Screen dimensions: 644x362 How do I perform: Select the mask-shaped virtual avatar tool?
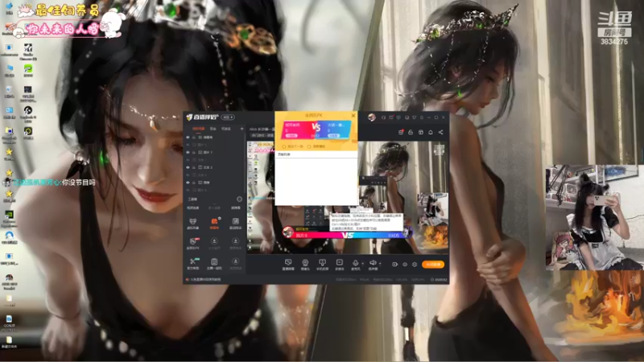193,222
